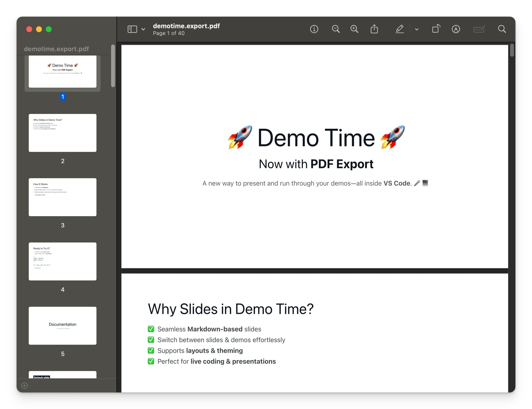This screenshot has height=409, width=532.
Task: Rotate the page with Rotate icon
Action: (436, 29)
